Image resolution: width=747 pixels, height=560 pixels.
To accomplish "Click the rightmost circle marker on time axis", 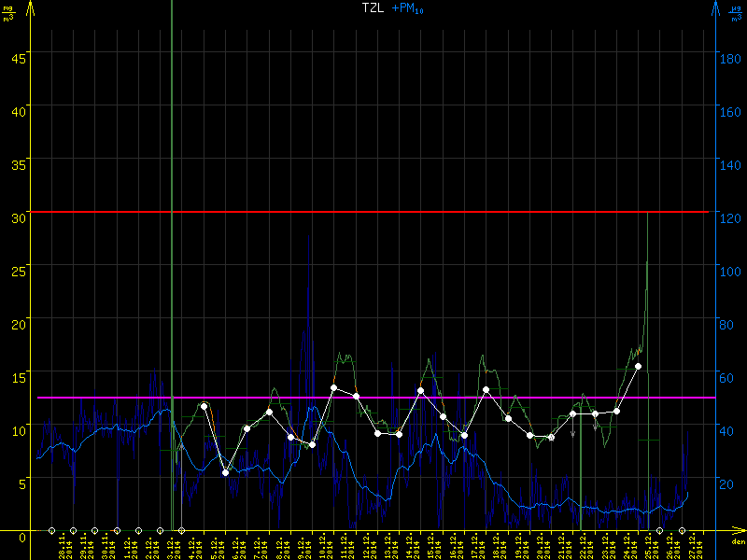I will point(682,531).
